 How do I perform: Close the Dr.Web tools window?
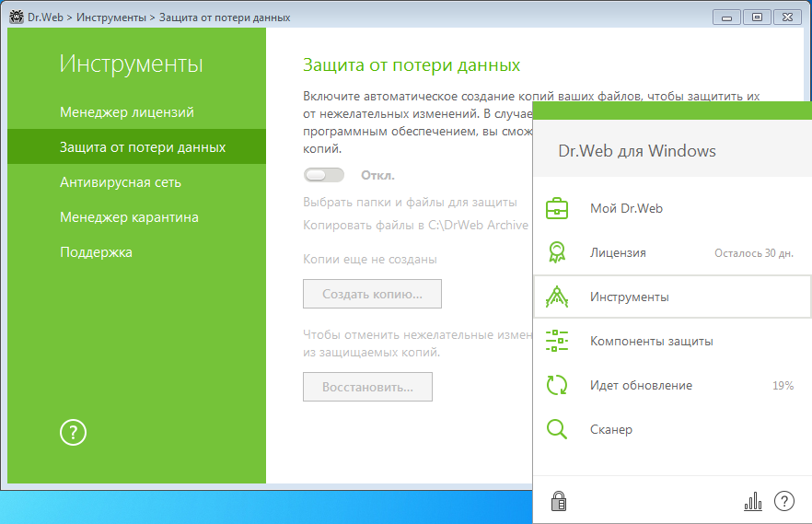[x=787, y=17]
